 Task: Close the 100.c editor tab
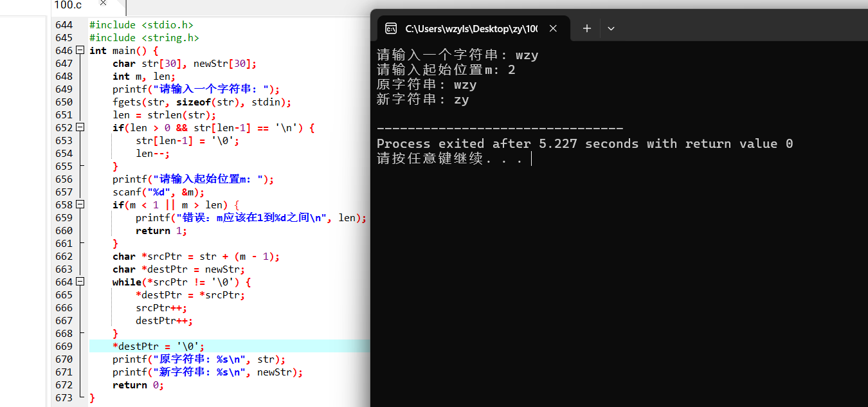pyautogui.click(x=102, y=4)
